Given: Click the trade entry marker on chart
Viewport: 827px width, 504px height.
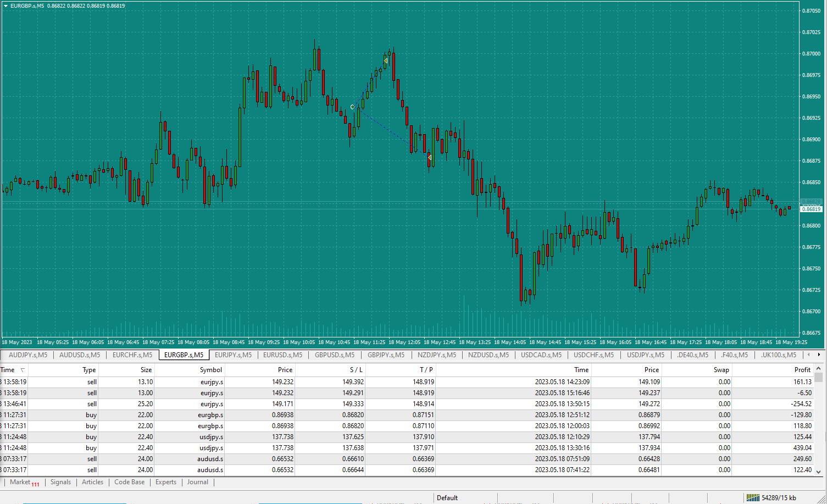Looking at the screenshot, I should 352,107.
